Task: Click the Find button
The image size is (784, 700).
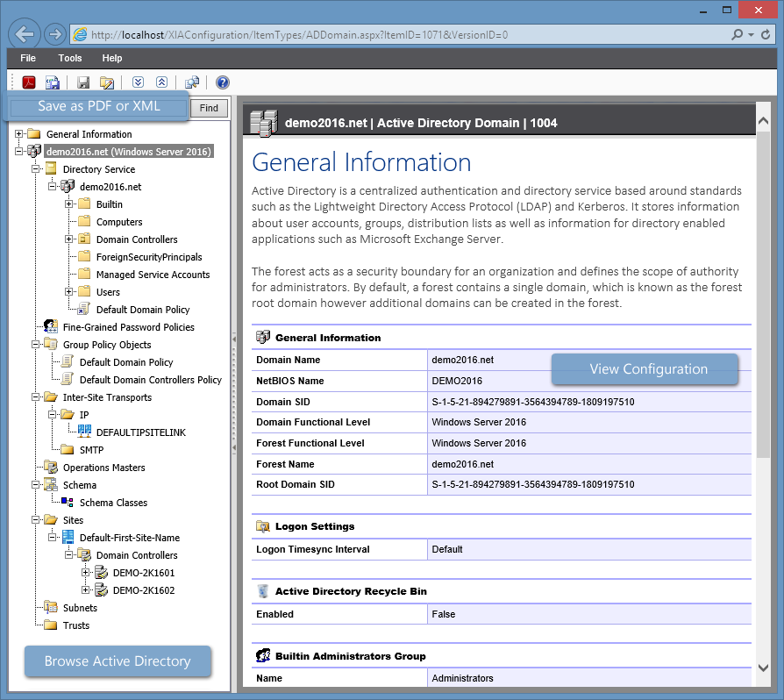Action: click(x=209, y=108)
